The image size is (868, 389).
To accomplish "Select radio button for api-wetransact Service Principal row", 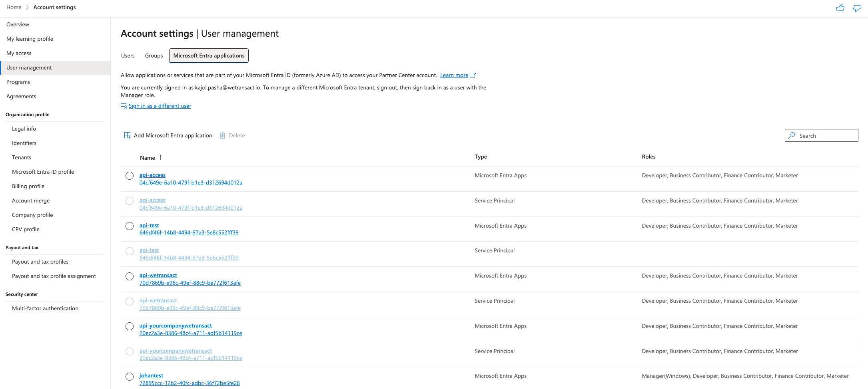I will coord(130,302).
